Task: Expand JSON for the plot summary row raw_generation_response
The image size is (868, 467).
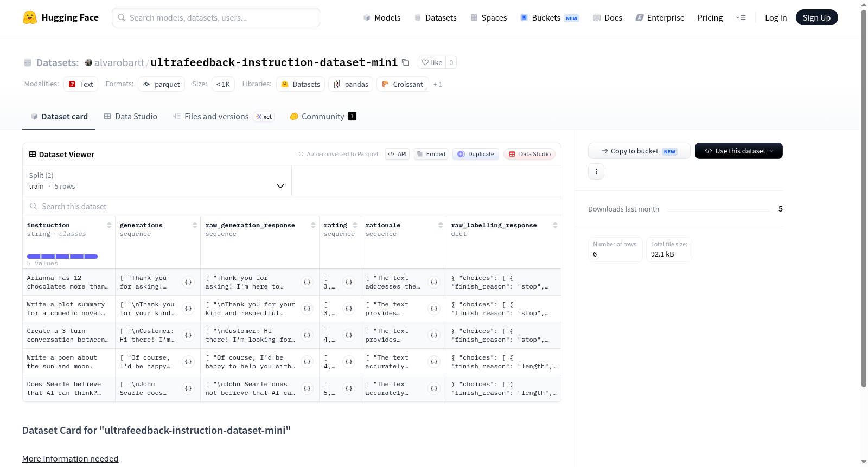Action: pyautogui.click(x=307, y=309)
